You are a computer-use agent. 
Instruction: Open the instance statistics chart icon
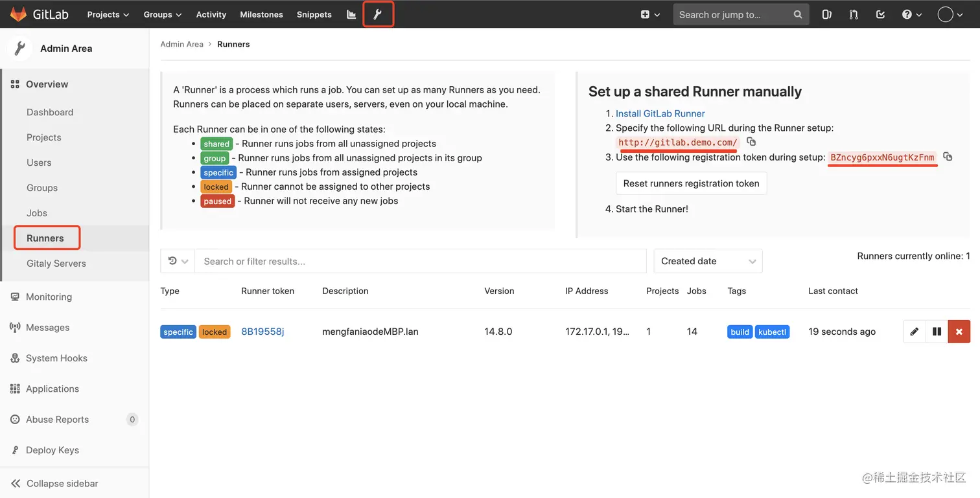[x=351, y=14]
